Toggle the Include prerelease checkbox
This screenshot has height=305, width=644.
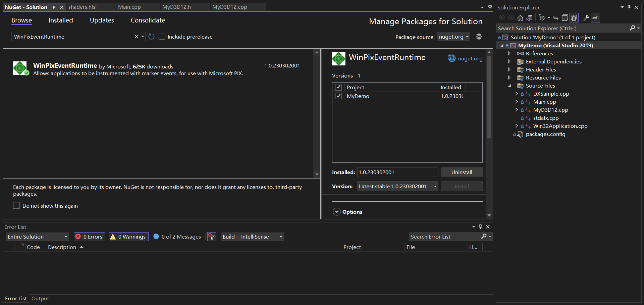[162, 36]
